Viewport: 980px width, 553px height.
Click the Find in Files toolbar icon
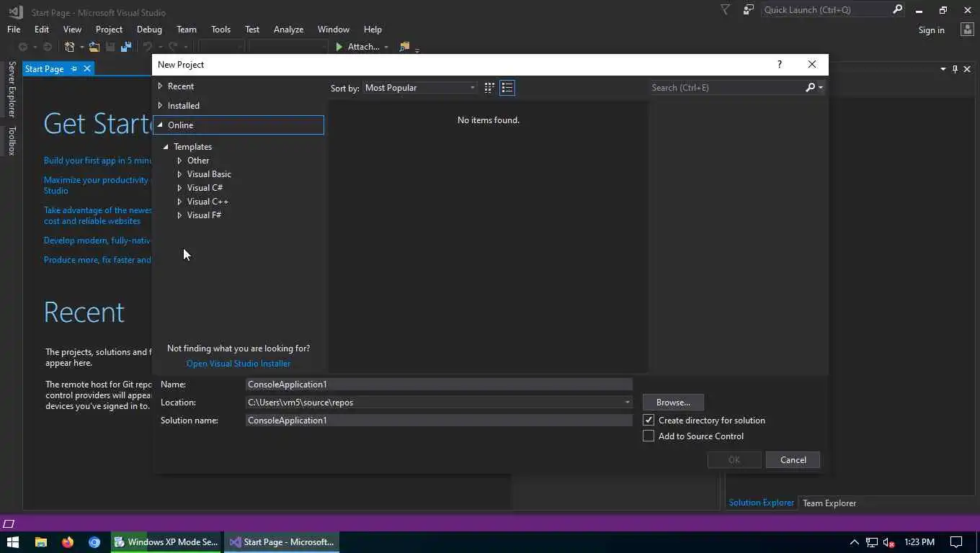click(404, 47)
